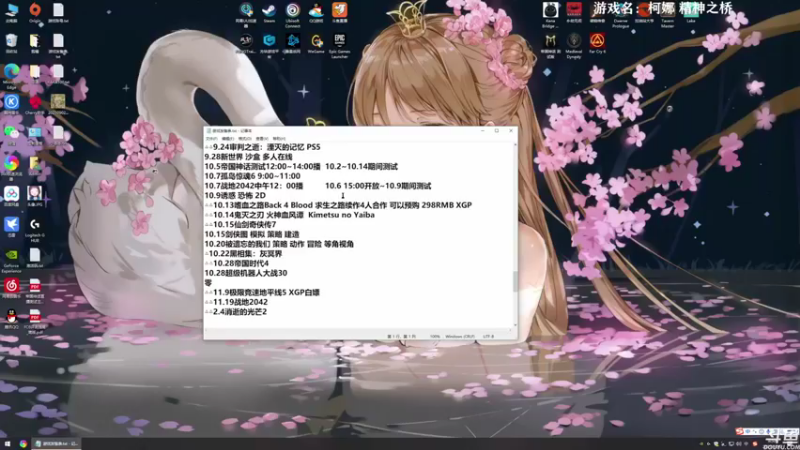
Task: Click the line '9.28新世界 沙盒 多人在线'
Action: [x=248, y=157]
